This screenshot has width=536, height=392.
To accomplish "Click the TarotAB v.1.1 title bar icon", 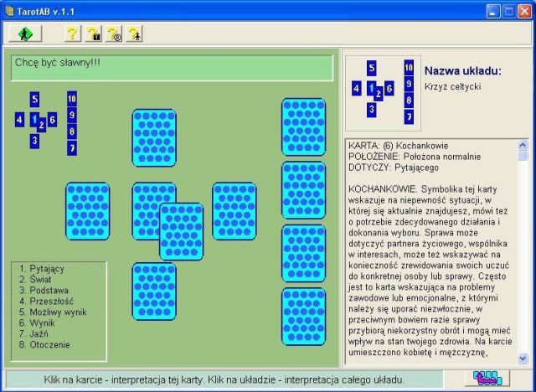I will coord(9,11).
